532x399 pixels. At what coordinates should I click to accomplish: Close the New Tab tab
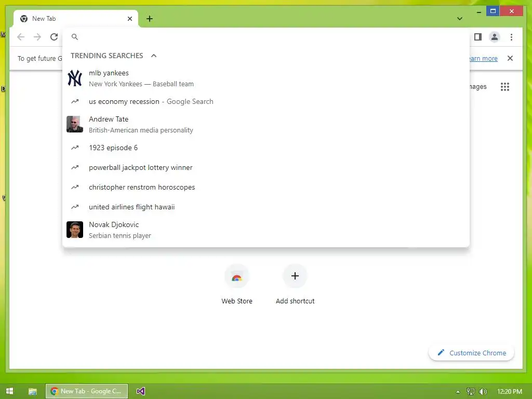(x=129, y=19)
